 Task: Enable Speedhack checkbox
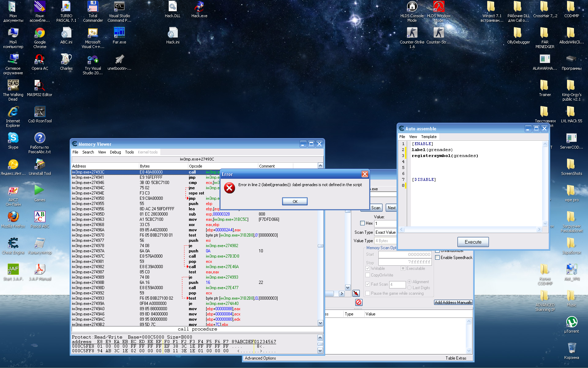pyautogui.click(x=437, y=258)
